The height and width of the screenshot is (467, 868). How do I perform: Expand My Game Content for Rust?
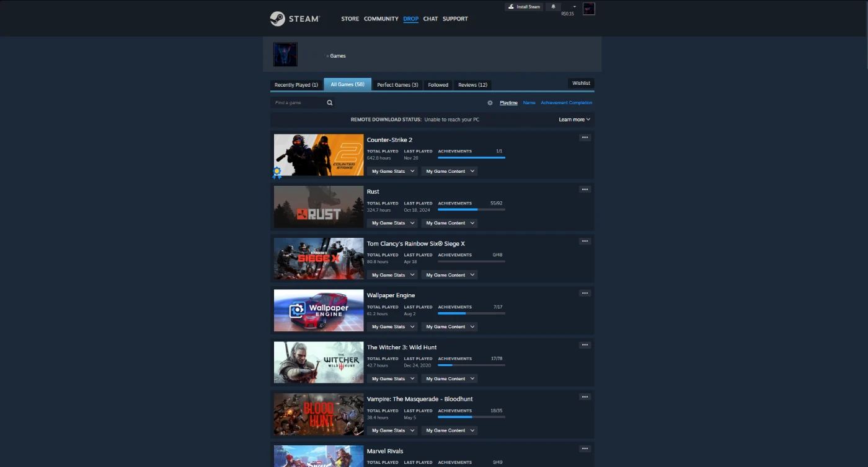tap(449, 223)
